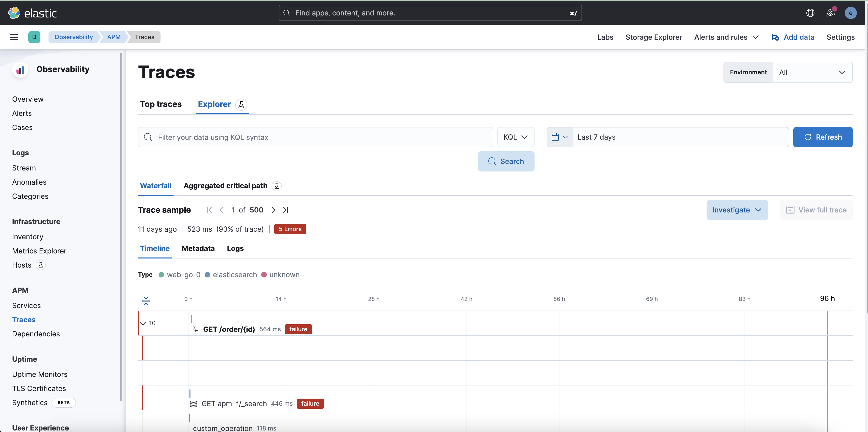Jump to last trace sample page
This screenshot has width=868, height=432.
[285, 210]
